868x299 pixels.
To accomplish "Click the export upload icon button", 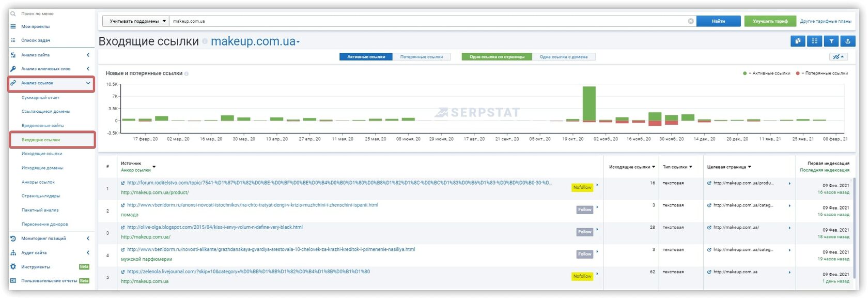I will (847, 41).
